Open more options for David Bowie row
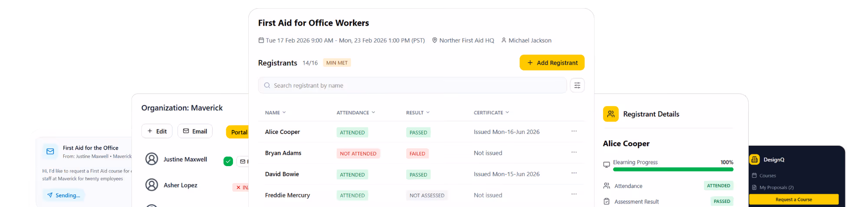Viewport: 868px width, 207px height. coord(574,173)
